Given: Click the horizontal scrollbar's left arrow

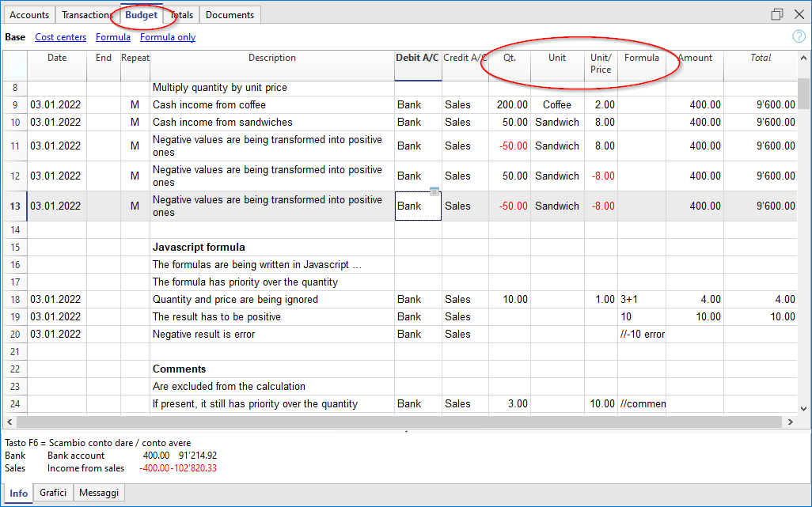Looking at the screenshot, I should pos(8,422).
